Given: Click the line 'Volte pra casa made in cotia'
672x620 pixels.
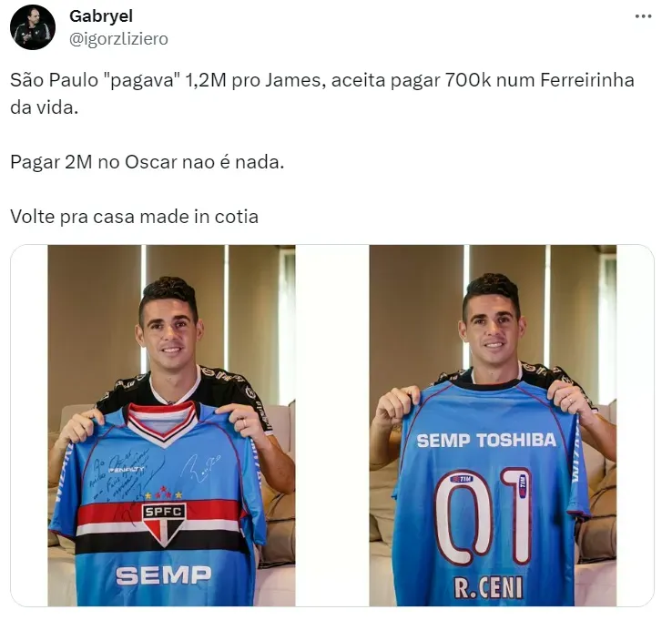Looking at the screenshot, I should [x=134, y=217].
